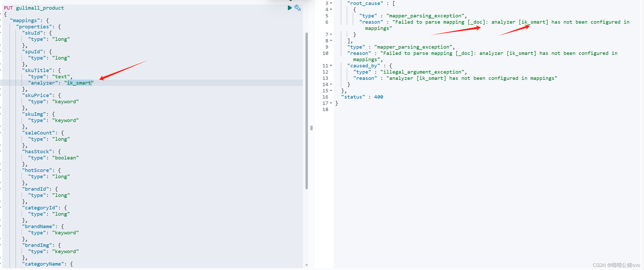Click the fold marker next to line 14
Screen dimensions: 644x270
[331, 84]
